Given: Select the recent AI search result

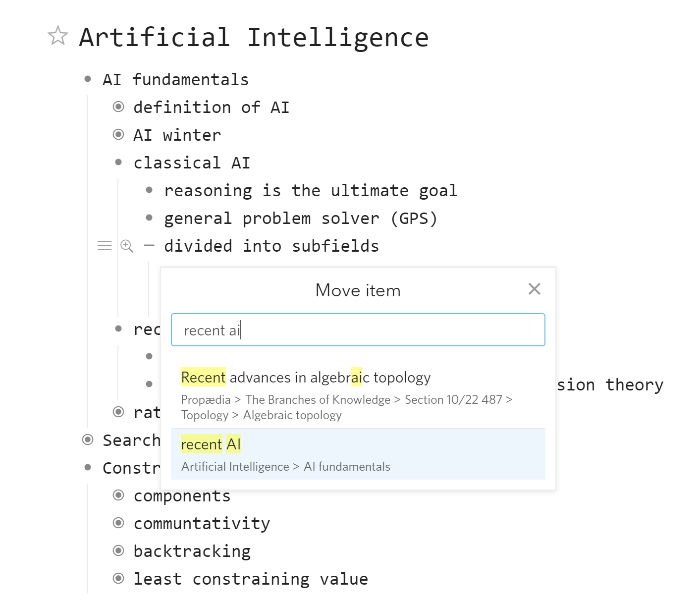Looking at the screenshot, I should click(358, 454).
